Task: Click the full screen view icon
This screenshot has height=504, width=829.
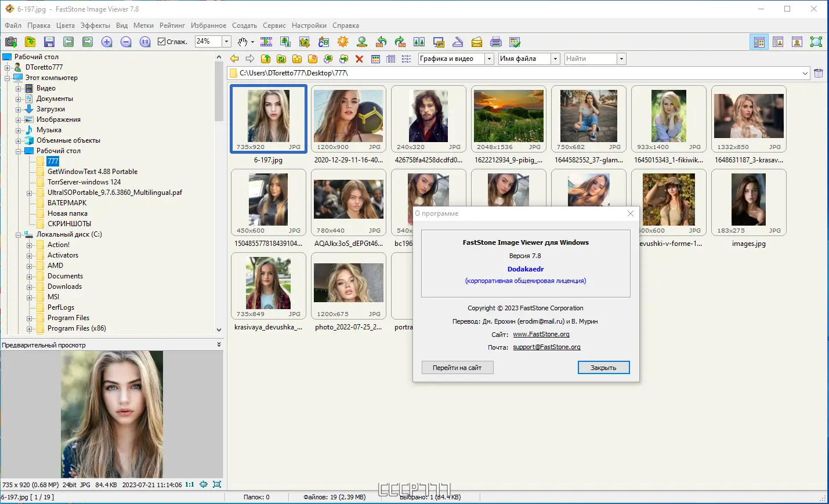Action: point(816,42)
